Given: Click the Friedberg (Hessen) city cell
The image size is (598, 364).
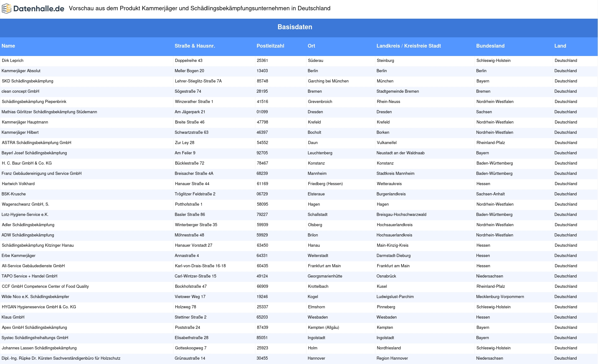Looking at the screenshot, I should pyautogui.click(x=325, y=184).
